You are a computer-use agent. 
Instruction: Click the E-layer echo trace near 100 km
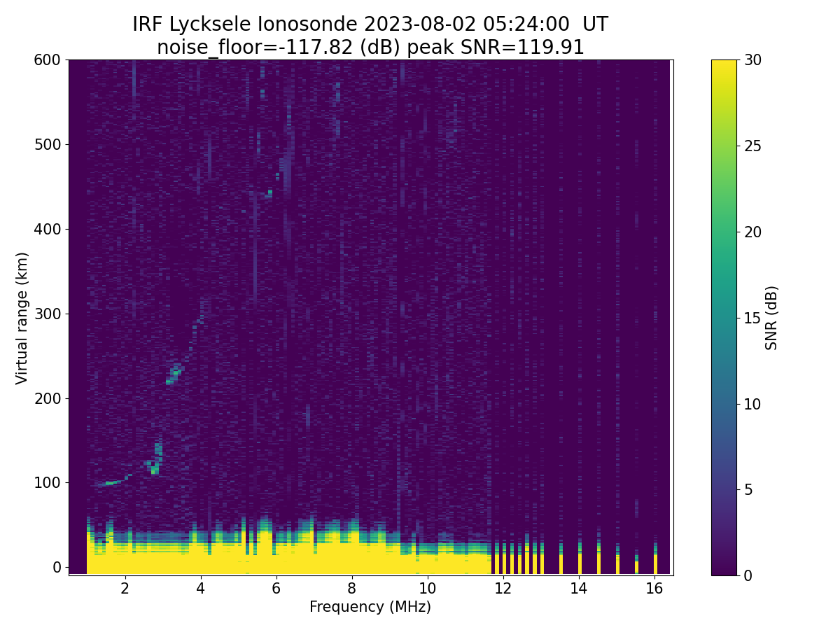pyautogui.click(x=111, y=483)
